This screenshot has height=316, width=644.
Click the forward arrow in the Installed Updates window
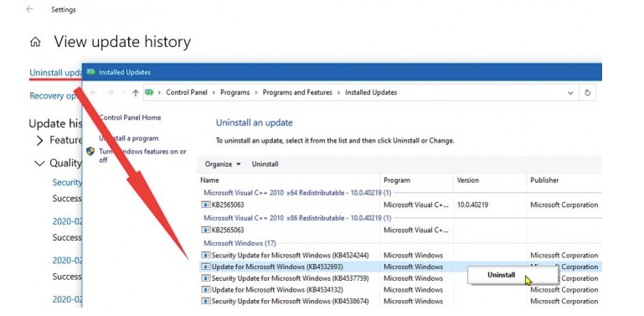[x=110, y=93]
